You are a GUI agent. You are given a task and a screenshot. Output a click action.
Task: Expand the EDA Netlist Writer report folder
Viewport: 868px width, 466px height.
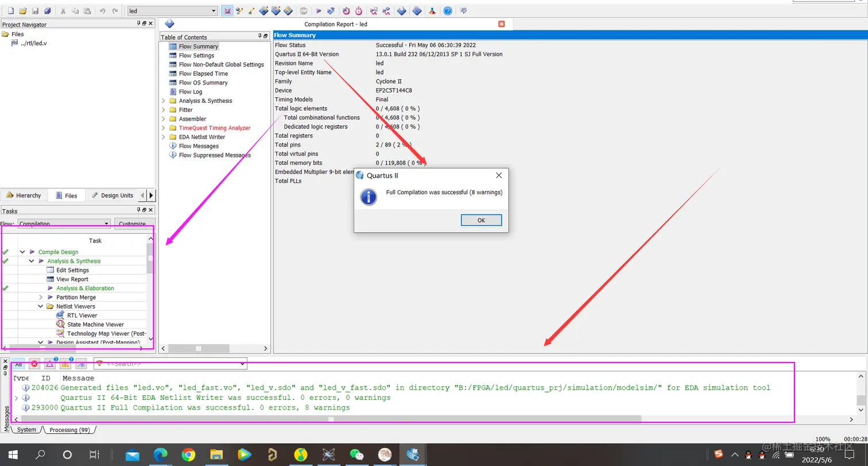pos(163,137)
